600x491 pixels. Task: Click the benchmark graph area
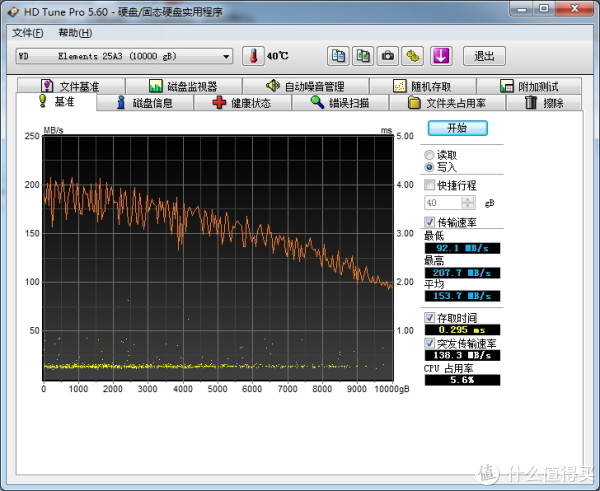(218, 258)
